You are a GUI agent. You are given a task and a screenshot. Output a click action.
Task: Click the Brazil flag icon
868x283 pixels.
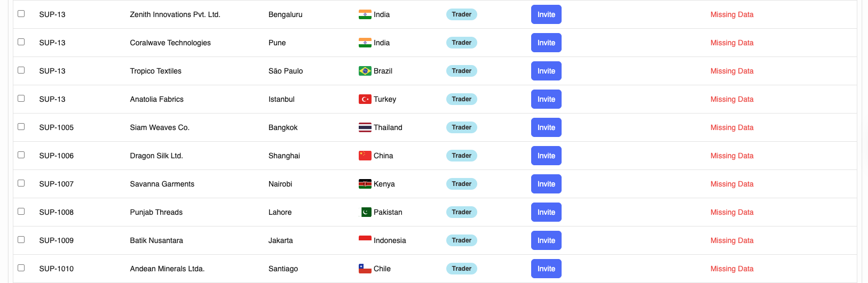[365, 71]
